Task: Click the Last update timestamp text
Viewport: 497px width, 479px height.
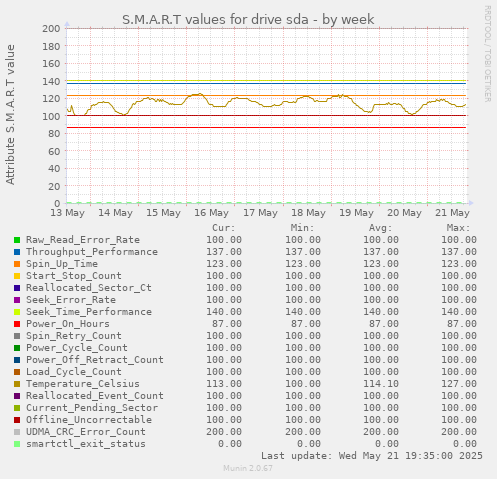Action: (372, 456)
